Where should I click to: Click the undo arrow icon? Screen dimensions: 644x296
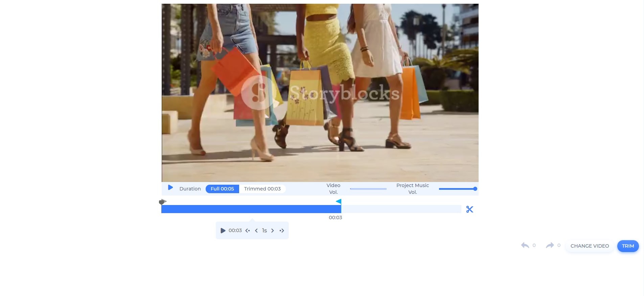click(525, 246)
